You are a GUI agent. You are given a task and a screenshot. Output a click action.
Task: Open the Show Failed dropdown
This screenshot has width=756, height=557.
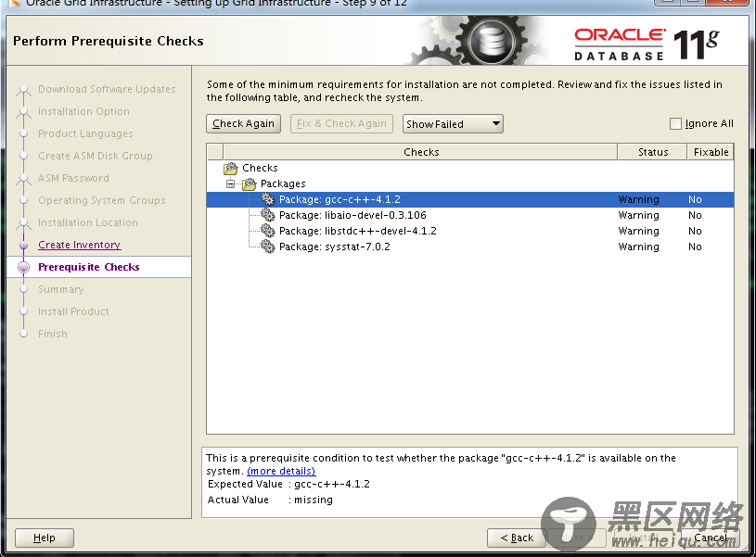[x=453, y=124]
